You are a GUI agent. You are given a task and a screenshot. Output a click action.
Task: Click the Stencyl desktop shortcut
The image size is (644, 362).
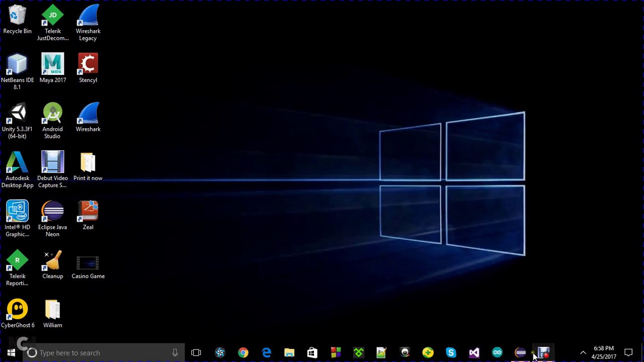[x=88, y=68]
